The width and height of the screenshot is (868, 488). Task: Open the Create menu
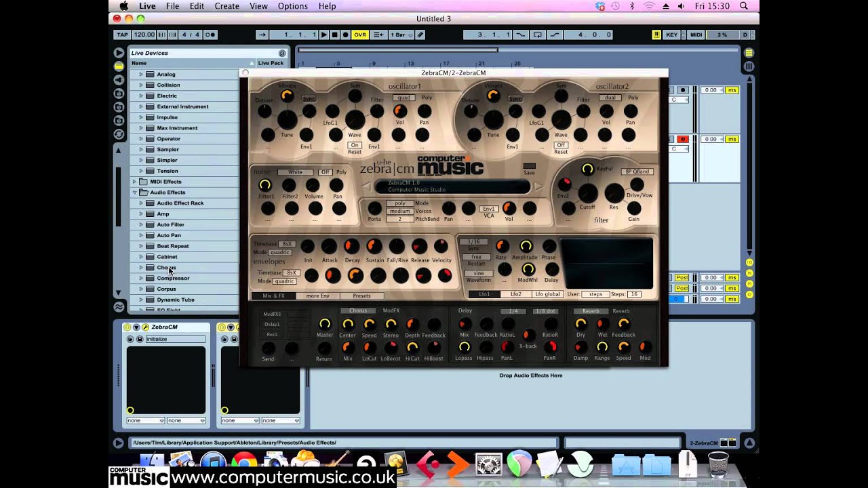click(x=226, y=6)
